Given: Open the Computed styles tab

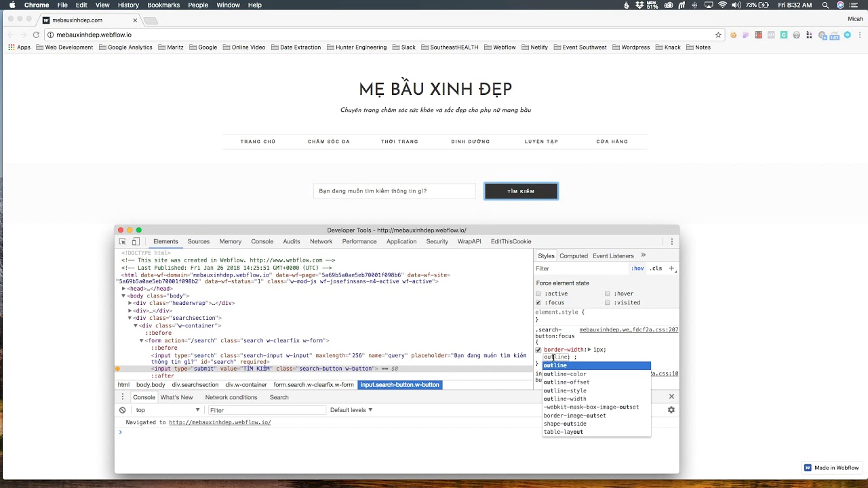Looking at the screenshot, I should (574, 256).
